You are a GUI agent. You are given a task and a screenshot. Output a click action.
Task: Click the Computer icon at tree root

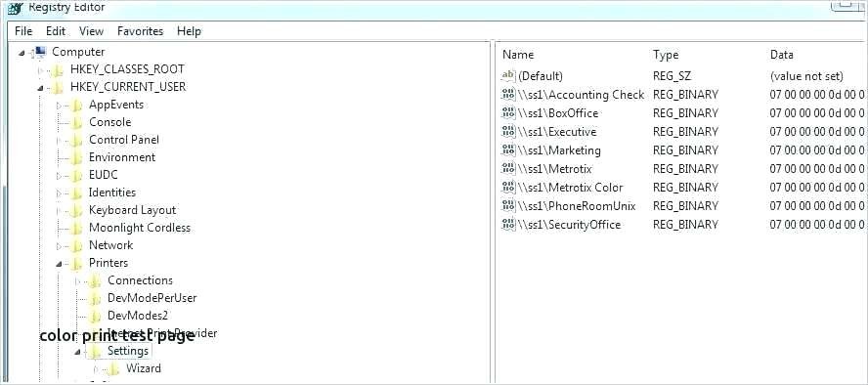pos(40,52)
